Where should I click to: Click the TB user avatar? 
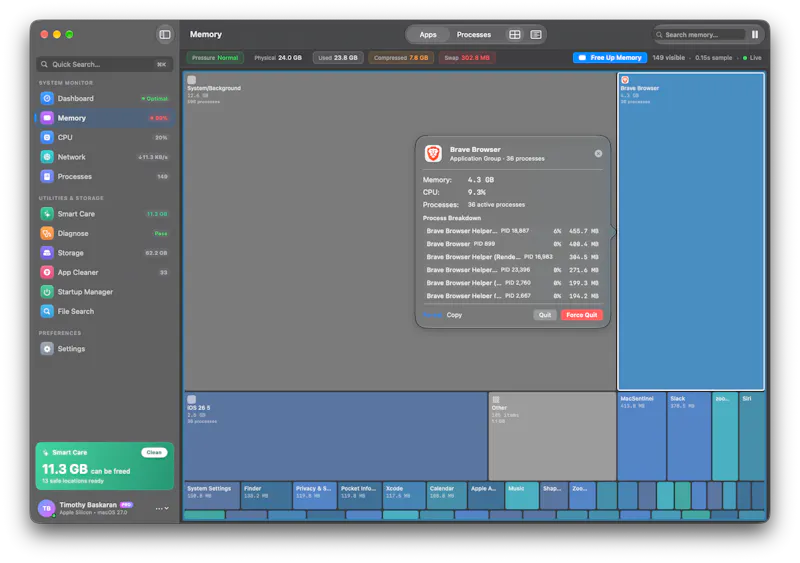(x=46, y=508)
